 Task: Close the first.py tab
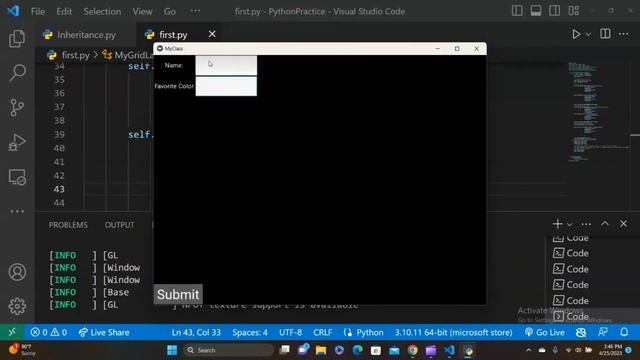coord(212,34)
